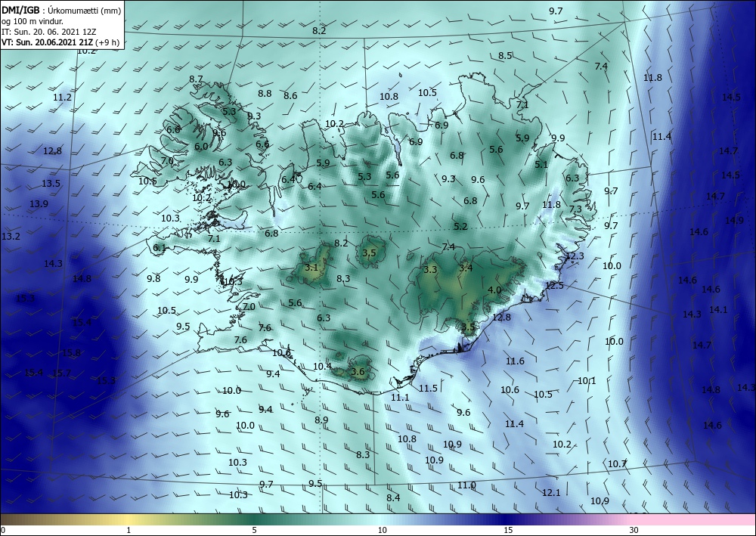Image resolution: width=756 pixels, height=536 pixels.
Task: Click the map value "8.4"
Action: pos(393,497)
